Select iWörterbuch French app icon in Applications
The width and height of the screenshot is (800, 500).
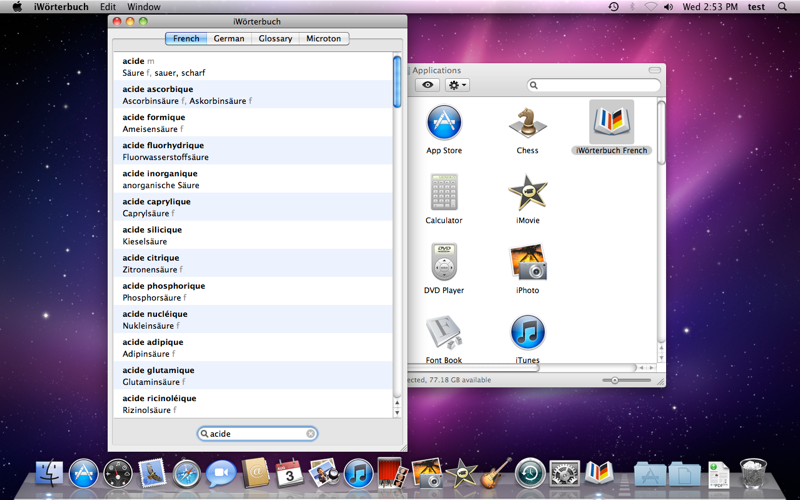[x=611, y=122]
